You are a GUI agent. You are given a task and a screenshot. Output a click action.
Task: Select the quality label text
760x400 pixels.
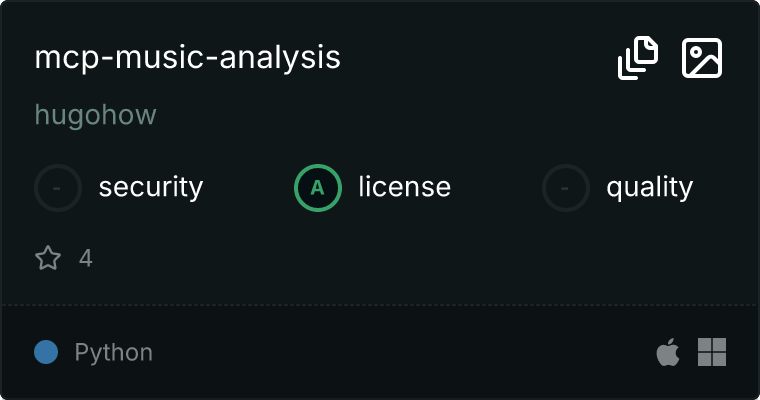coord(649,187)
